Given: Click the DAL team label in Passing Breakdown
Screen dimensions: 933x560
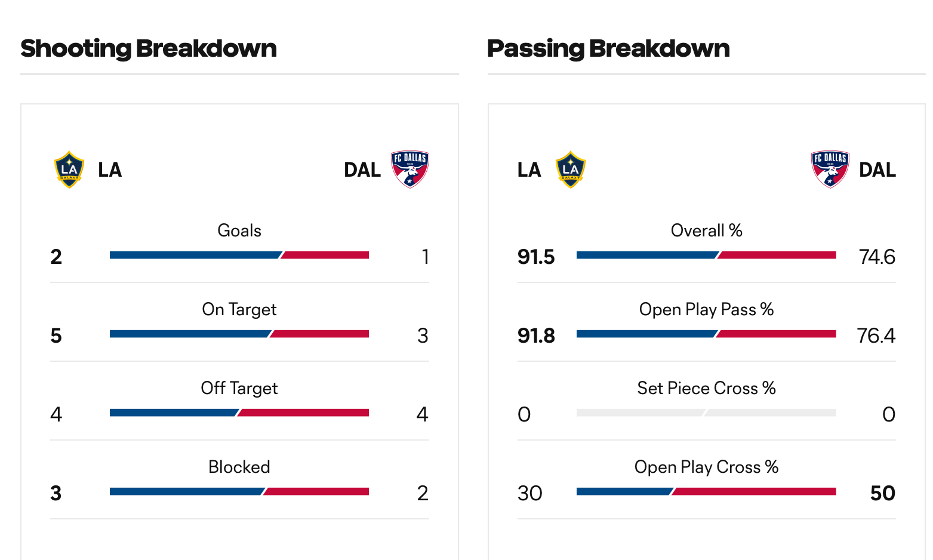Looking at the screenshot, I should click(877, 170).
